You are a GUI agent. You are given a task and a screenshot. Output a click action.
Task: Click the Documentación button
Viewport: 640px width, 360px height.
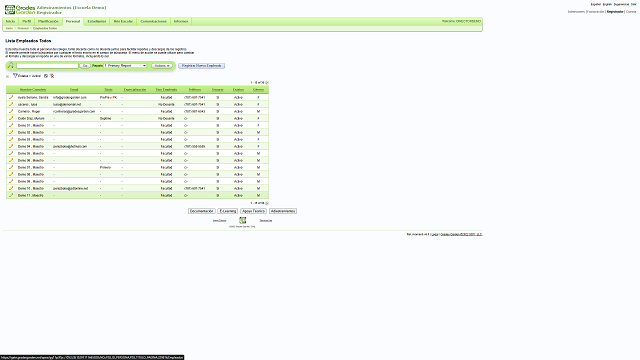coord(202,211)
